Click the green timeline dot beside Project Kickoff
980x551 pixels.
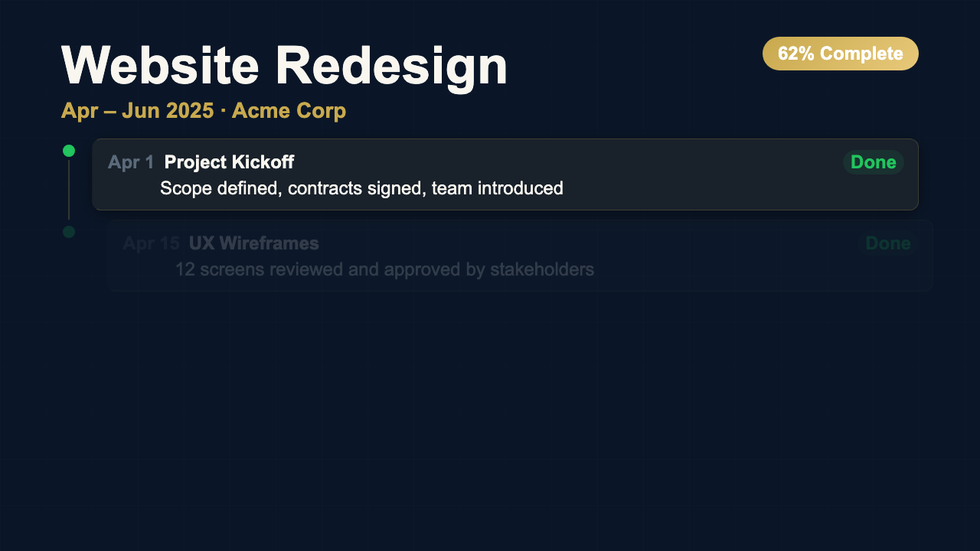(68, 151)
